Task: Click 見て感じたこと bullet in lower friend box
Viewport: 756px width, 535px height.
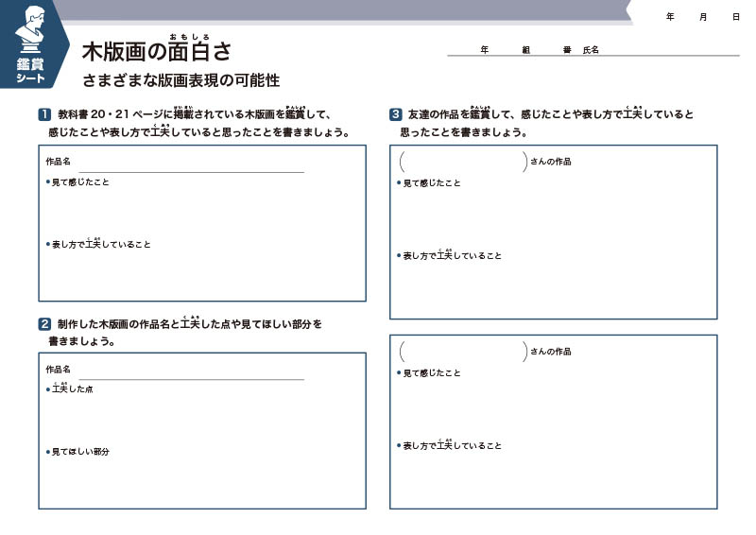Action: pos(429,372)
